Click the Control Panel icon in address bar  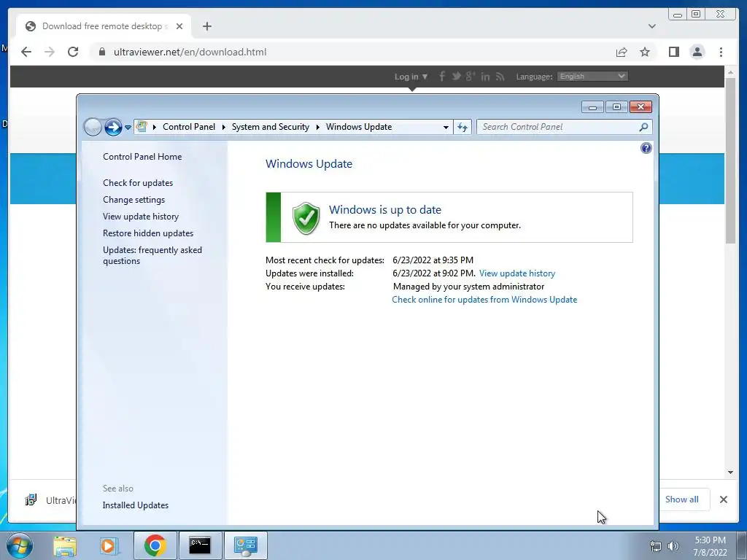click(142, 127)
